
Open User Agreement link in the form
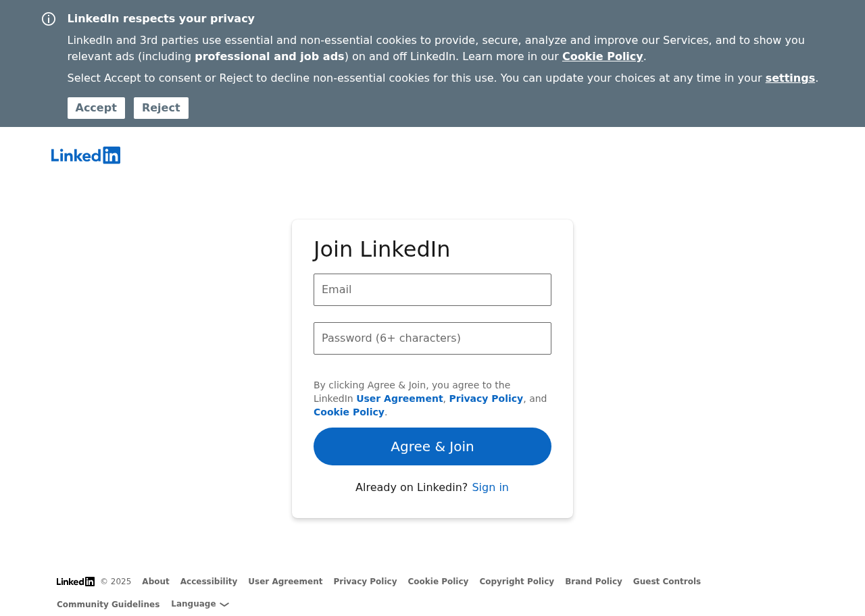399,399
